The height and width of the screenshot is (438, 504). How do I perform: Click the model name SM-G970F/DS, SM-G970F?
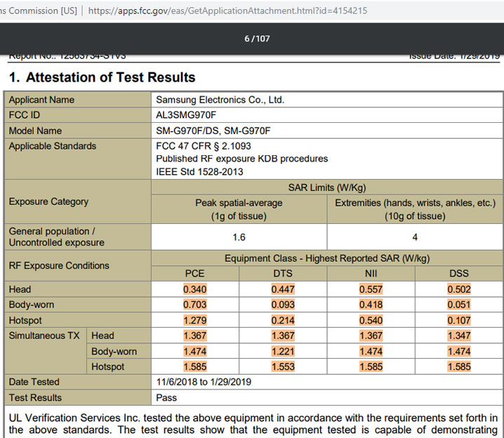(213, 131)
